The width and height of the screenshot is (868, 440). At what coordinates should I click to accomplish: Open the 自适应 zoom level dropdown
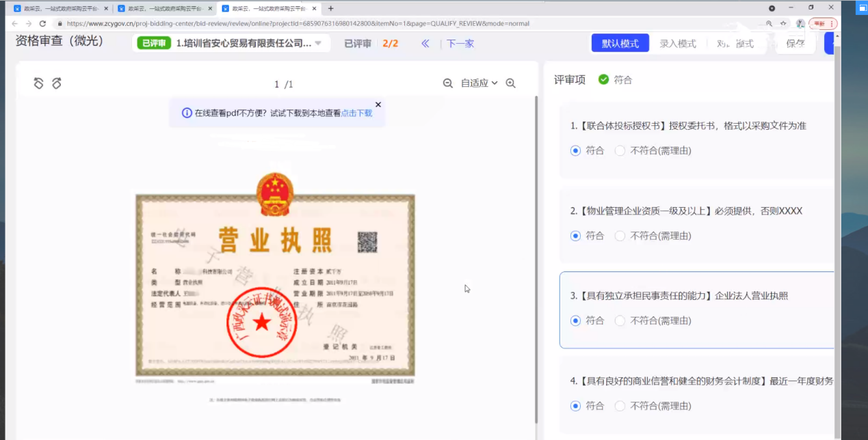tap(479, 83)
